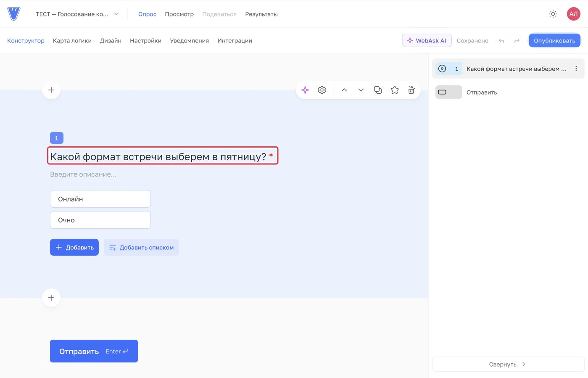The height and width of the screenshot is (378, 588).
Task: Expand the survey name dropdown
Action: tap(116, 14)
